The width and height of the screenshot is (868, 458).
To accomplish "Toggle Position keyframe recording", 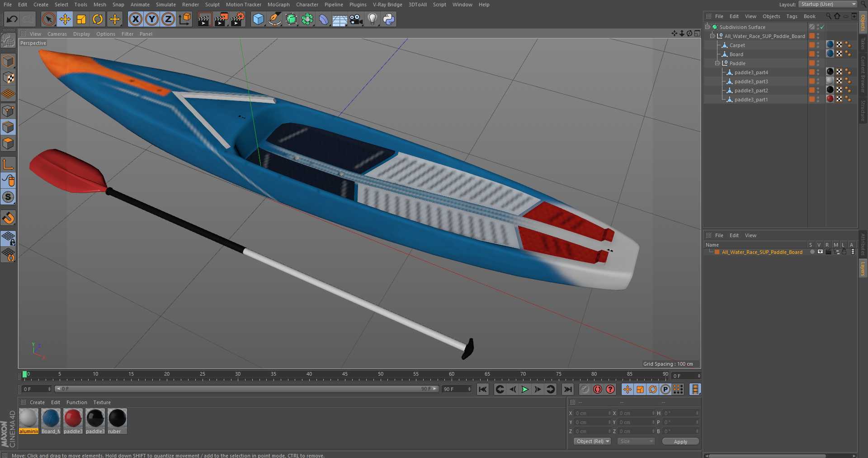I will (627, 389).
